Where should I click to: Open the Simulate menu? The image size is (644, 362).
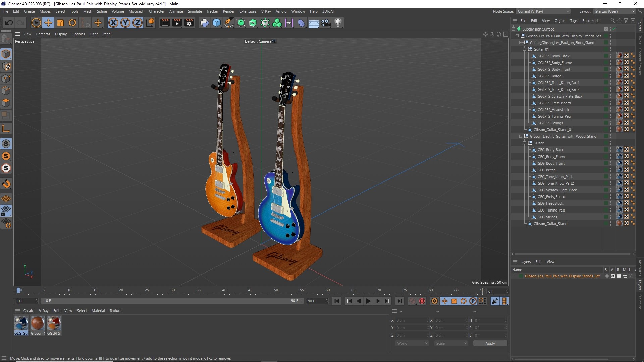pyautogui.click(x=195, y=11)
